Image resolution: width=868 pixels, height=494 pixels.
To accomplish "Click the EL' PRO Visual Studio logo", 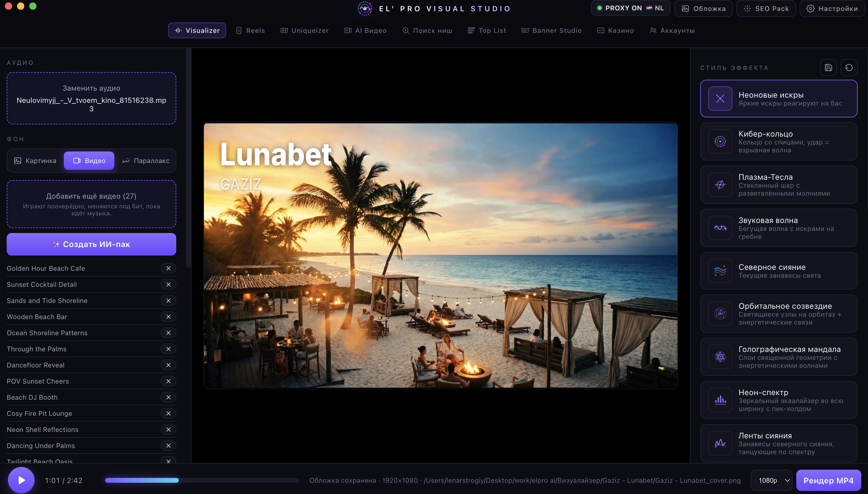I will point(365,9).
